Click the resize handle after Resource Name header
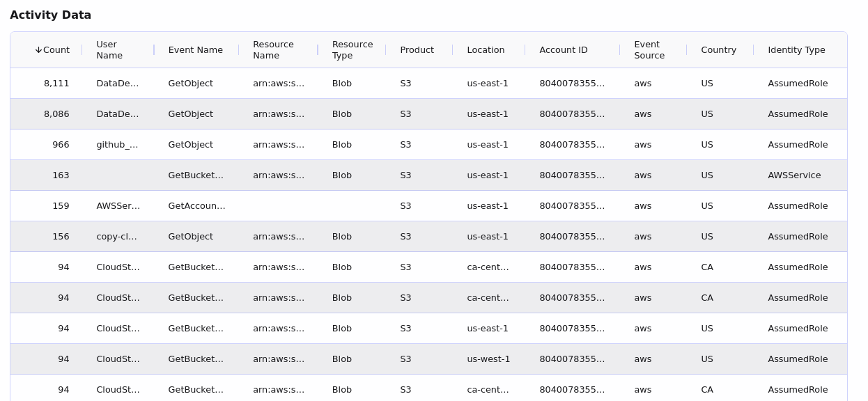The width and height of the screenshot is (868, 401). point(318,50)
